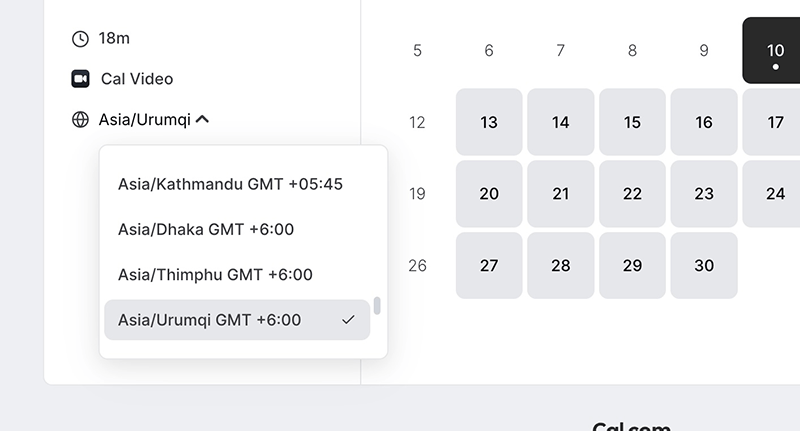Choose Asia/Thimphu GMT +6:00 option
Image resolution: width=800 pixels, height=431 pixels.
click(x=215, y=274)
